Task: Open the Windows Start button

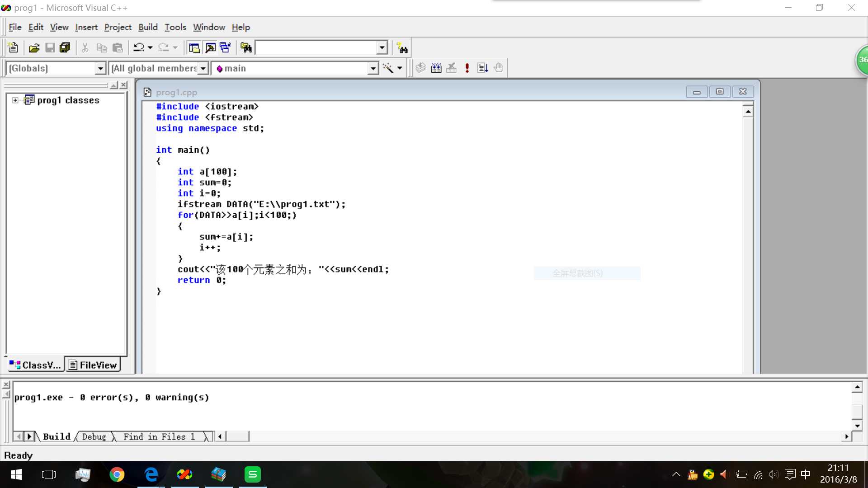Action: pyautogui.click(x=16, y=474)
